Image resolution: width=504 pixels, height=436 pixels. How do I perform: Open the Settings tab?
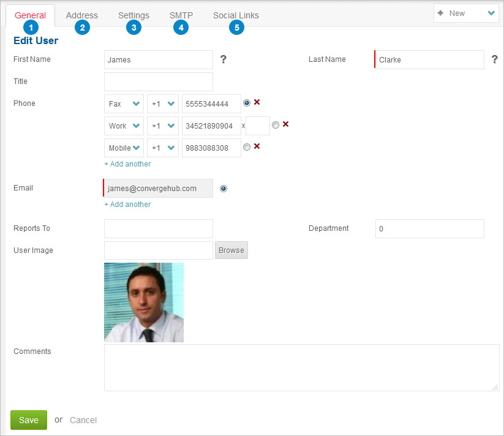point(134,15)
